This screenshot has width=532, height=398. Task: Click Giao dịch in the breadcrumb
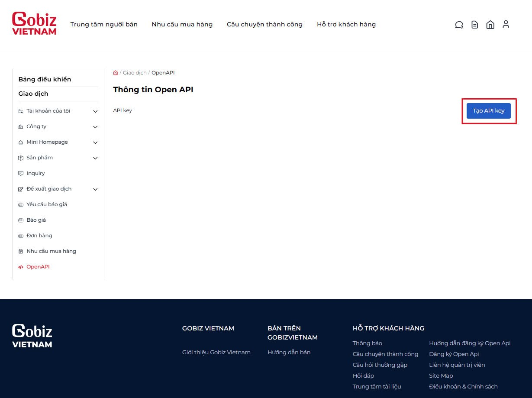(x=134, y=72)
